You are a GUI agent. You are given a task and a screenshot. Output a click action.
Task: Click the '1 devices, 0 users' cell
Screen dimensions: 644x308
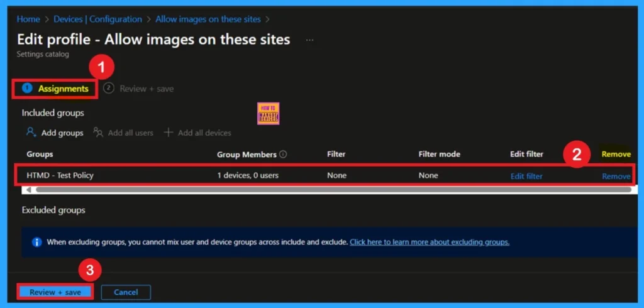point(248,175)
